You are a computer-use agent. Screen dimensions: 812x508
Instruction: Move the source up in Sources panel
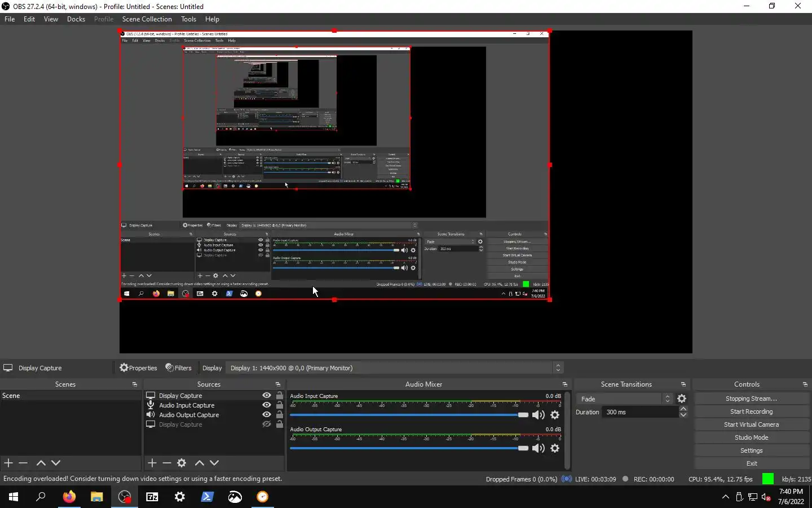(x=199, y=463)
